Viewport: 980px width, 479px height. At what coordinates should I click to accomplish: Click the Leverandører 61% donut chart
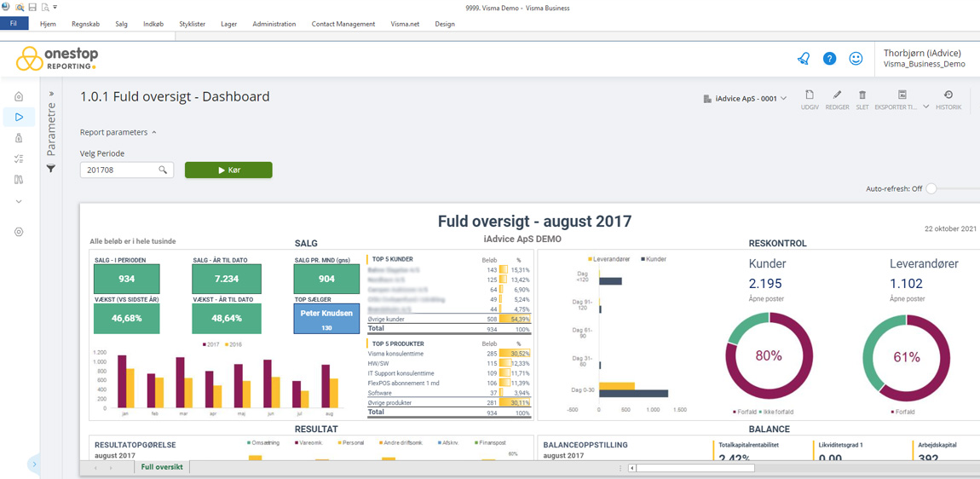(906, 357)
